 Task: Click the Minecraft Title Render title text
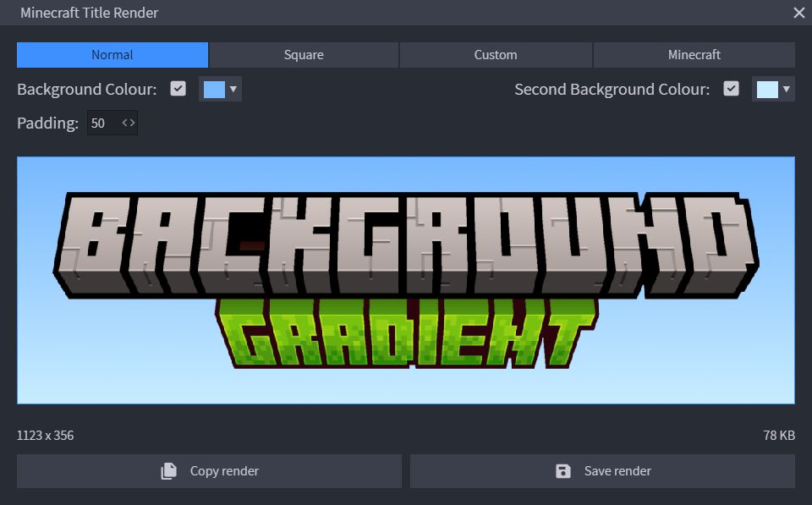[89, 13]
